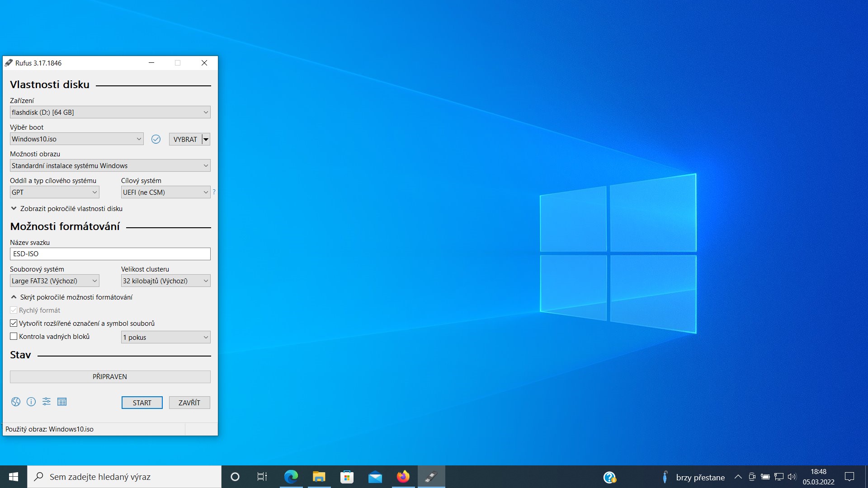868x488 pixels.
Task: Enable Kontrola vadných bloků checkbox
Action: pyautogui.click(x=14, y=337)
